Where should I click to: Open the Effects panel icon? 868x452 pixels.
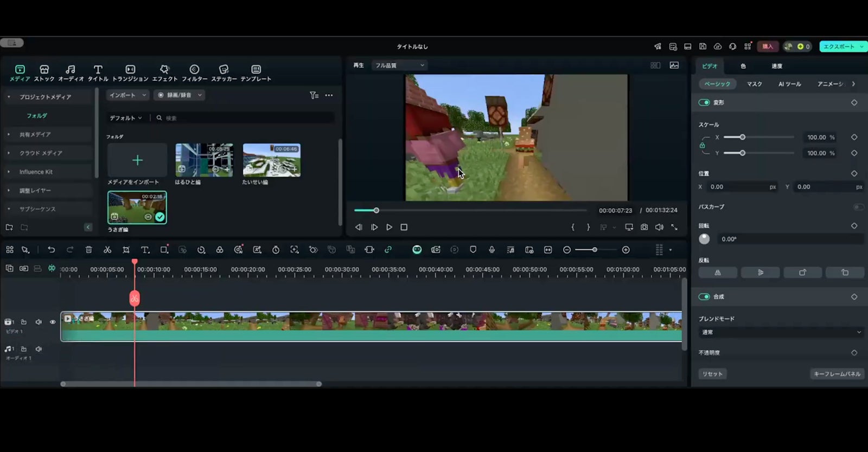(x=164, y=69)
